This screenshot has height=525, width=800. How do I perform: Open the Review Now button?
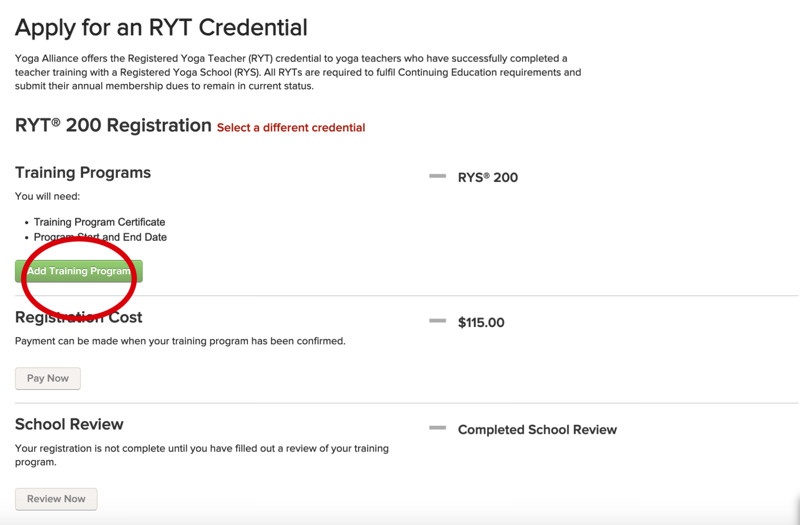click(x=56, y=498)
